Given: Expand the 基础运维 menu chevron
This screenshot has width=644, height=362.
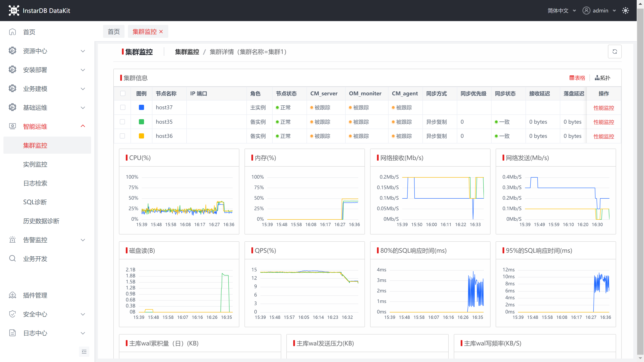Looking at the screenshot, I should 83,108.
